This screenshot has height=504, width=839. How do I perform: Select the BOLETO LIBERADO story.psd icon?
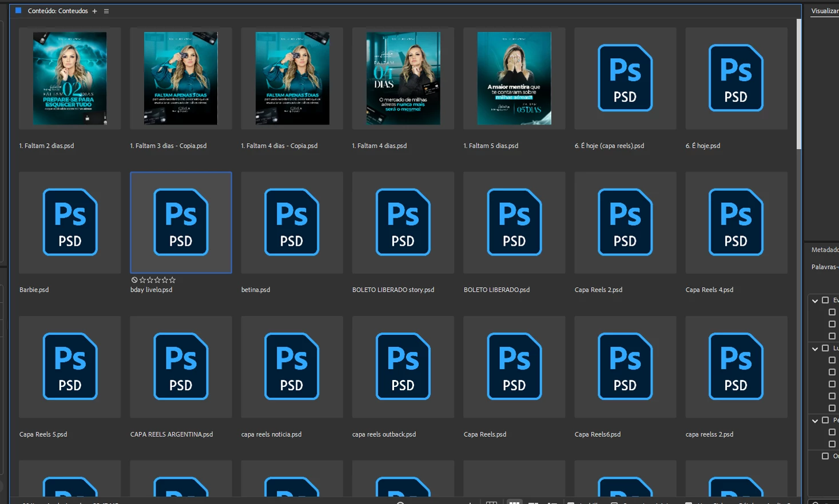point(403,222)
